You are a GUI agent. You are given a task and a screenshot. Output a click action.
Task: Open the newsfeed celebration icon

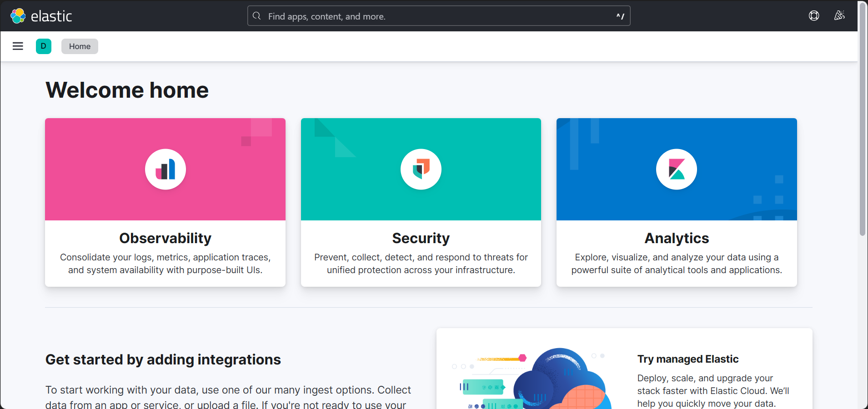[839, 16]
